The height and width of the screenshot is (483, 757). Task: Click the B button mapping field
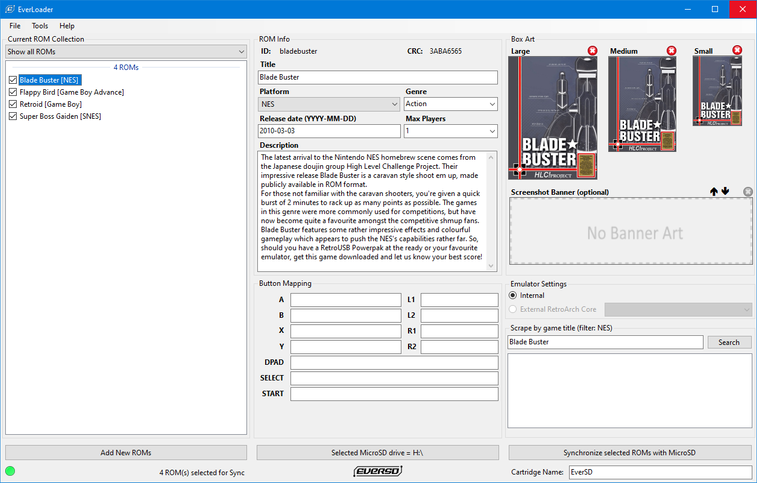pyautogui.click(x=346, y=315)
